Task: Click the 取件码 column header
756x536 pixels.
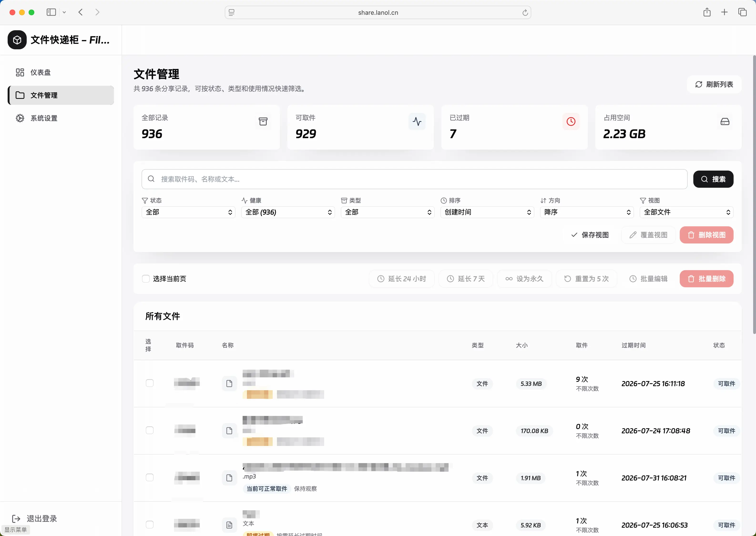Action: pos(185,346)
